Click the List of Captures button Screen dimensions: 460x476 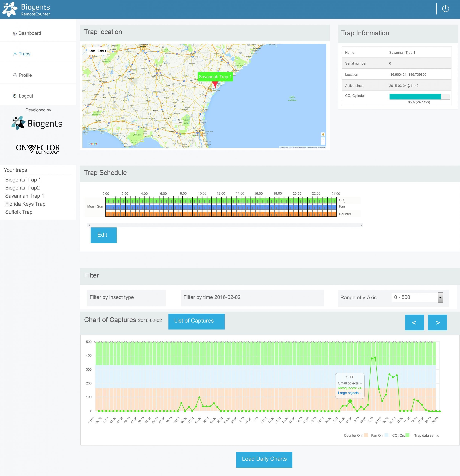coord(196,321)
